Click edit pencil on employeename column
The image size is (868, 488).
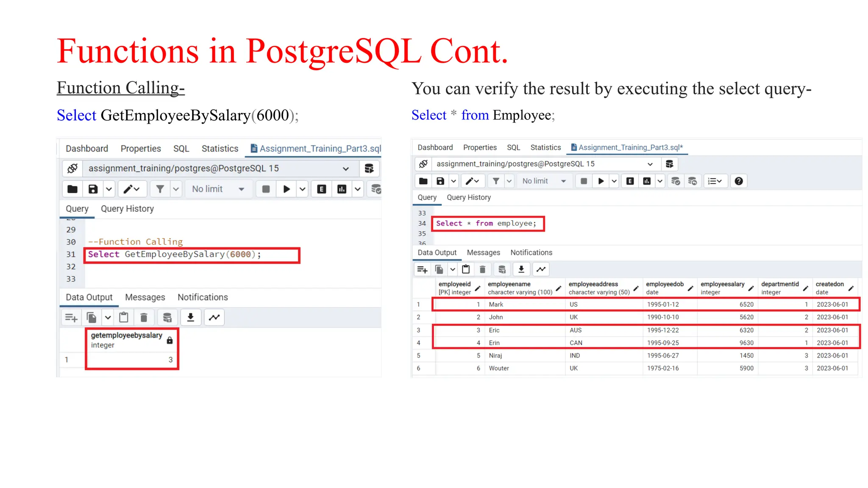[559, 288]
